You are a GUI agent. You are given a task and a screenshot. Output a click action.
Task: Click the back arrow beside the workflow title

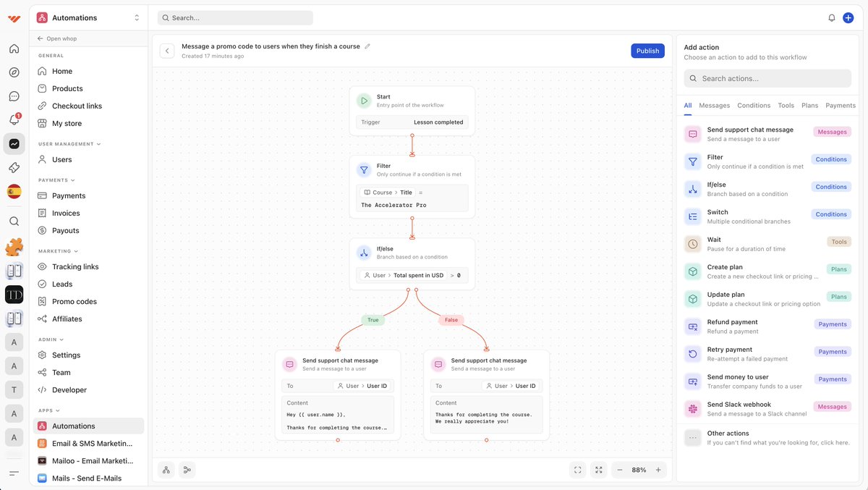click(x=167, y=51)
